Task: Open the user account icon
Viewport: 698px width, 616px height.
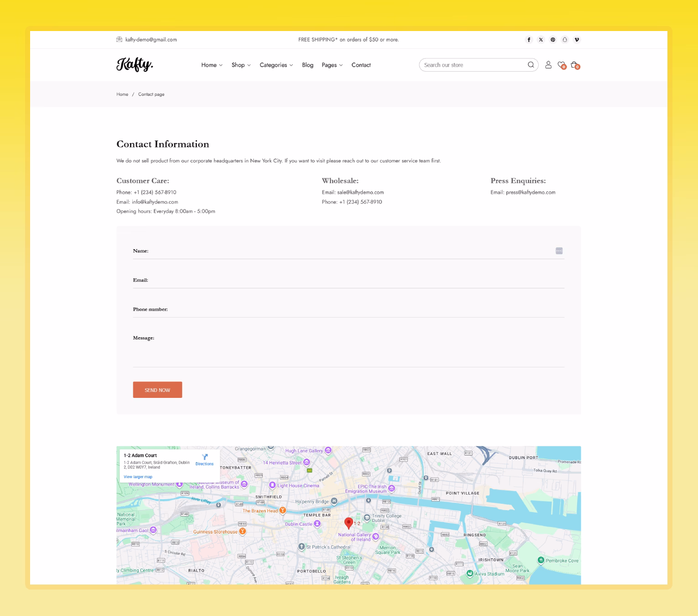Action: point(548,65)
